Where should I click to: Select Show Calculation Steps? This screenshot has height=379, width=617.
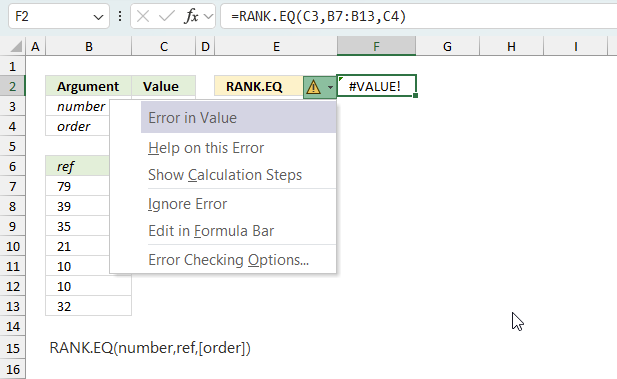[x=225, y=175]
